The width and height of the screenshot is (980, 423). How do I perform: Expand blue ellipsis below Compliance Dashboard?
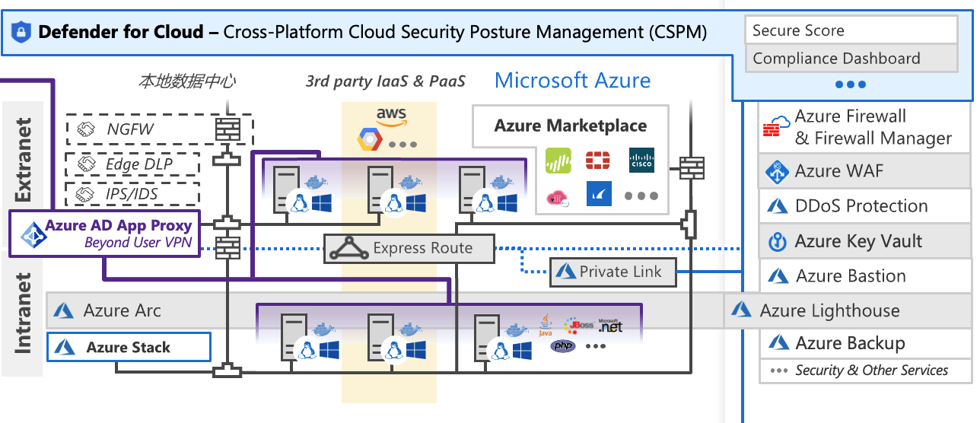click(x=850, y=84)
